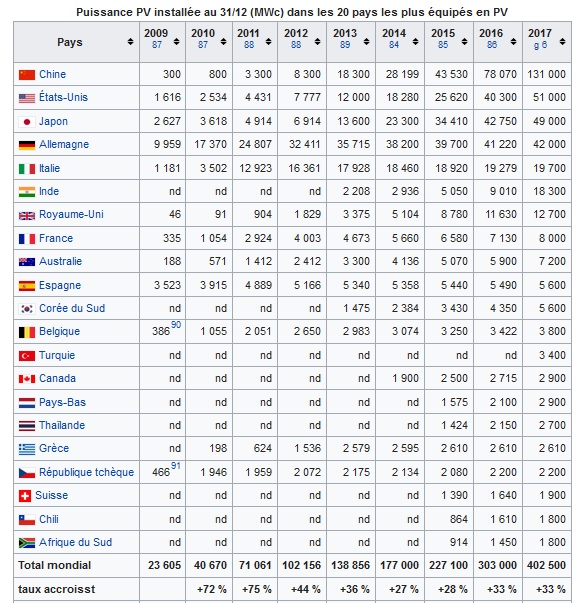Click the Germany flag icon
Viewport: 576px width, 603px height.
pos(27,145)
